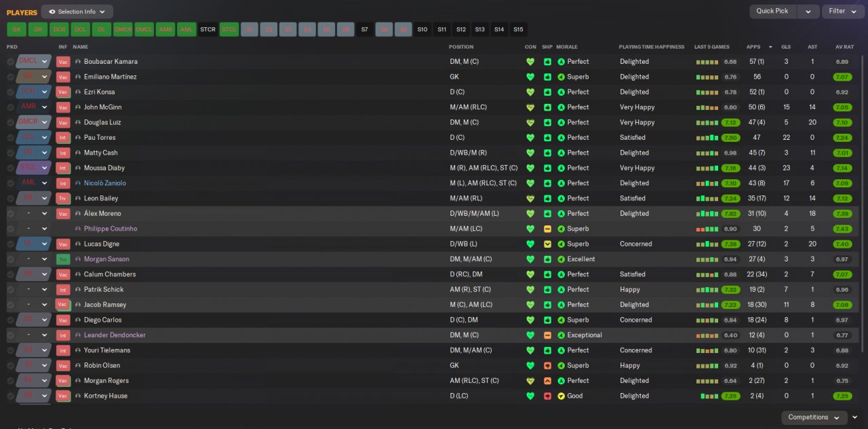Expand the chevron right of Competitions
The height and width of the screenshot is (429, 868).
click(x=855, y=417)
